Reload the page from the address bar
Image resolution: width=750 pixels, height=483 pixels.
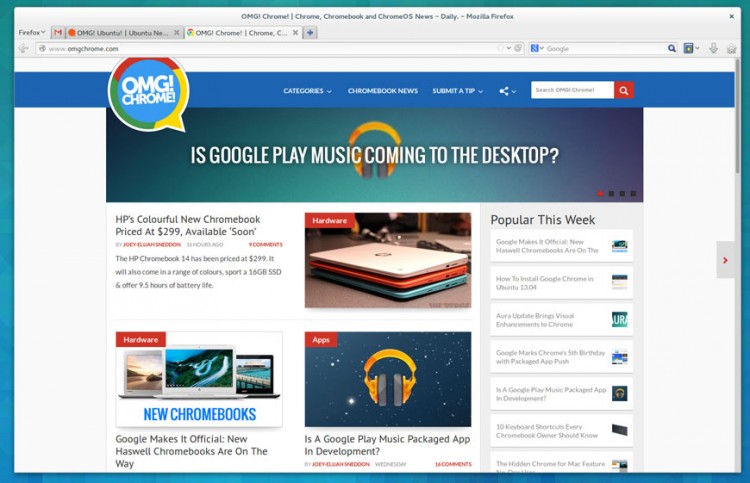518,48
